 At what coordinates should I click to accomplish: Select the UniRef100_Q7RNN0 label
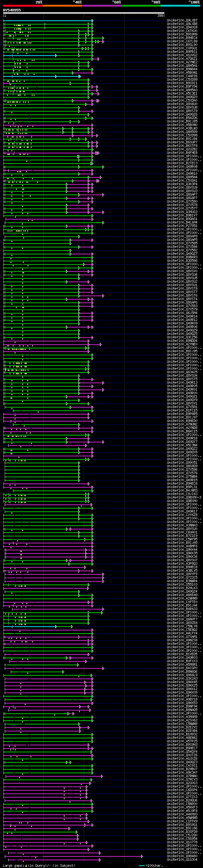(x=182, y=776)
